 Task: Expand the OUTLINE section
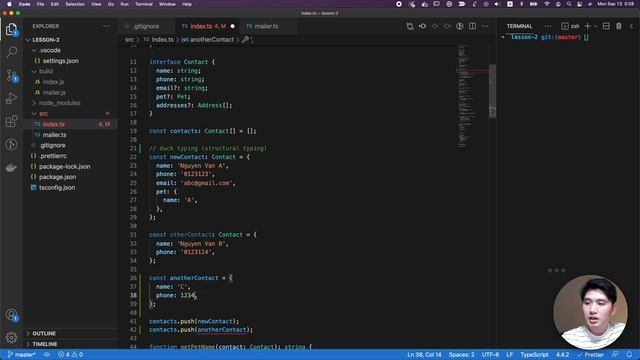[44, 333]
